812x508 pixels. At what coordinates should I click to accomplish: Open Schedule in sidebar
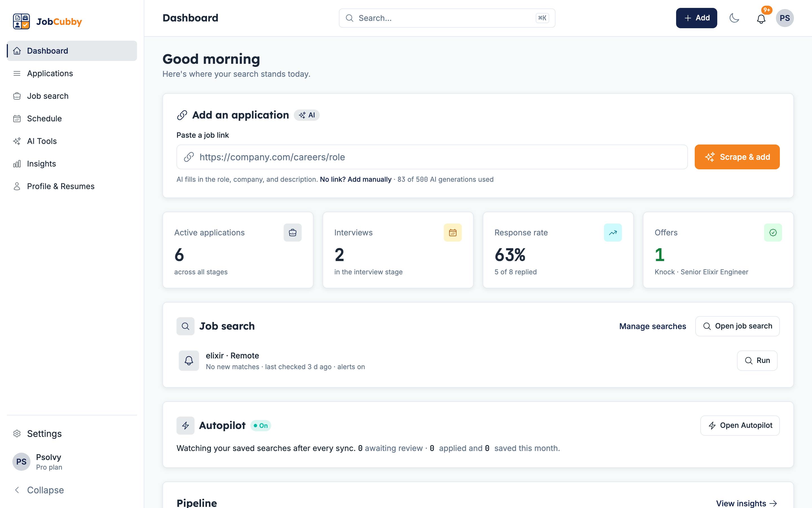(x=72, y=118)
